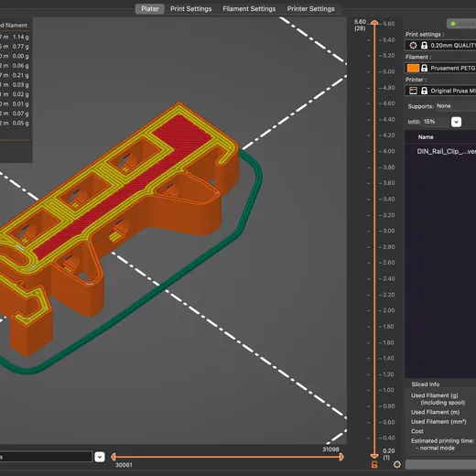This screenshot has height=476, width=476.
Task: Click the right arrow thumb of horizontal slider
Action: (341, 457)
